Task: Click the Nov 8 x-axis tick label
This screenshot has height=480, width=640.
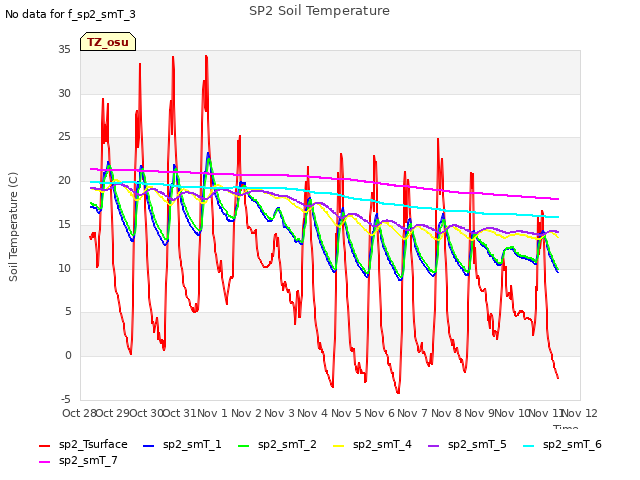Action: click(446, 413)
